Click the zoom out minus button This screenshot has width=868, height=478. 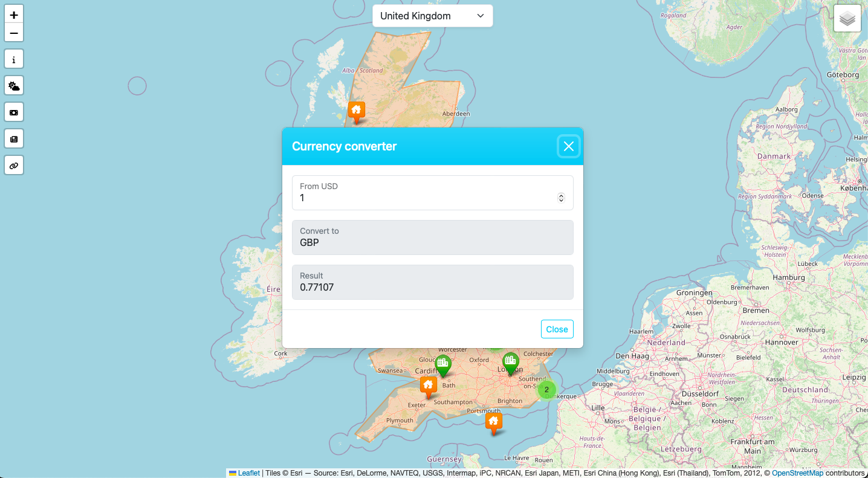point(14,33)
